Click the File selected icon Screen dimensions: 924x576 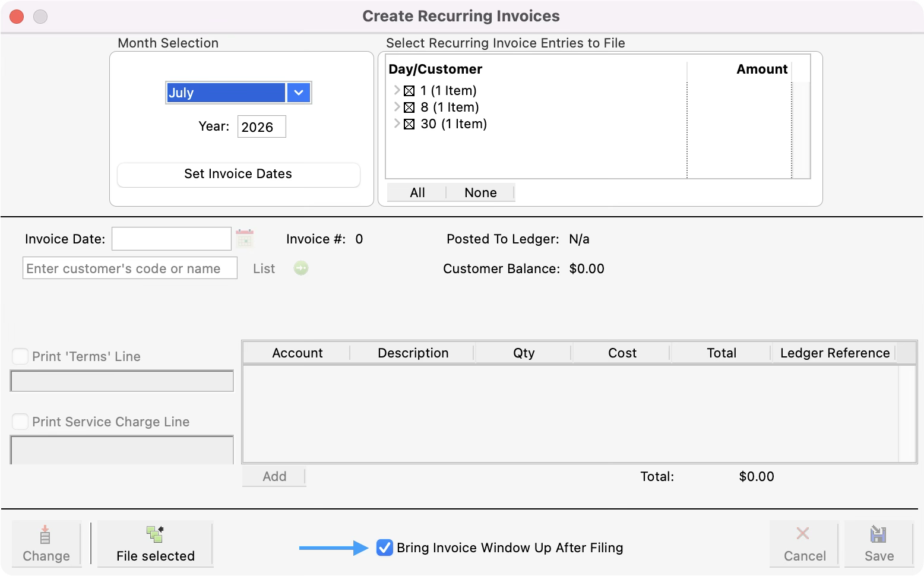(156, 534)
